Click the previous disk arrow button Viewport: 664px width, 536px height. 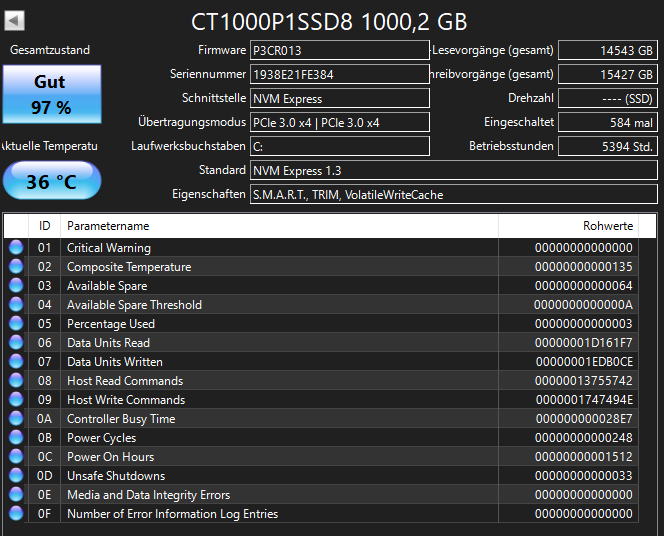pyautogui.click(x=14, y=20)
